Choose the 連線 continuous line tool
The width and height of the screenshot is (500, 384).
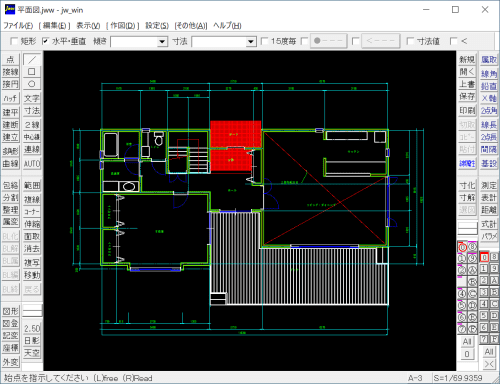coord(32,149)
